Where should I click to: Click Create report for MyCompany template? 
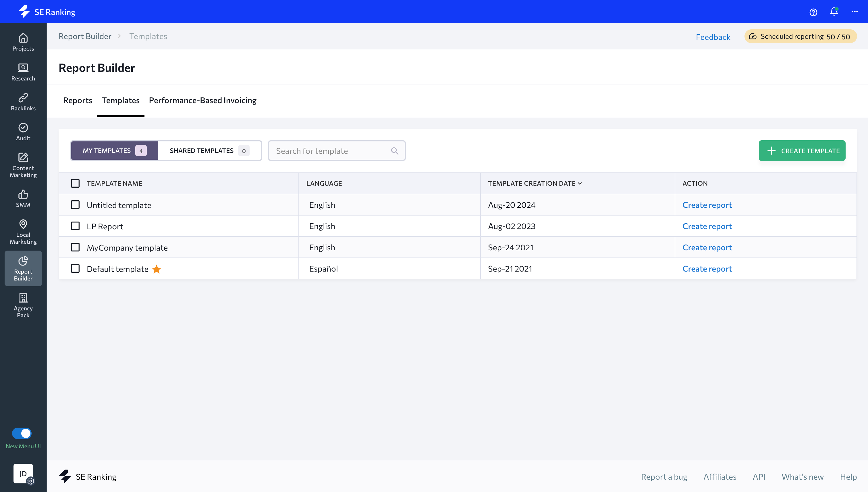(707, 247)
